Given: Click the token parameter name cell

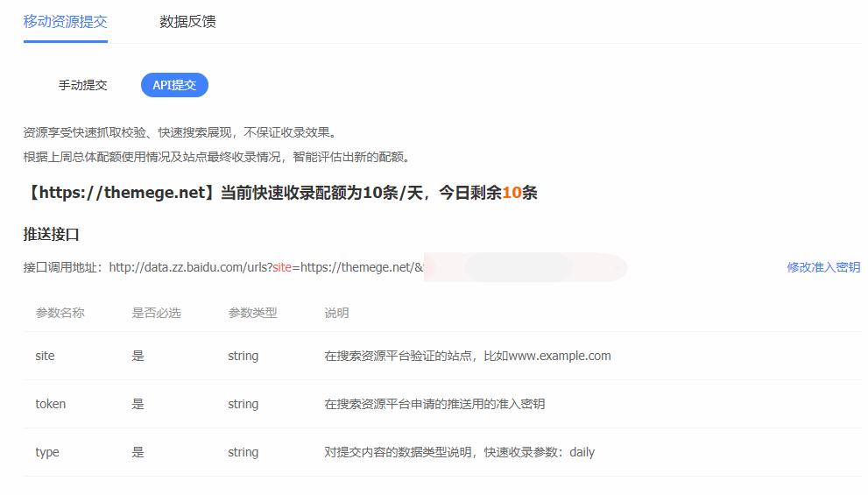Looking at the screenshot, I should coord(50,404).
